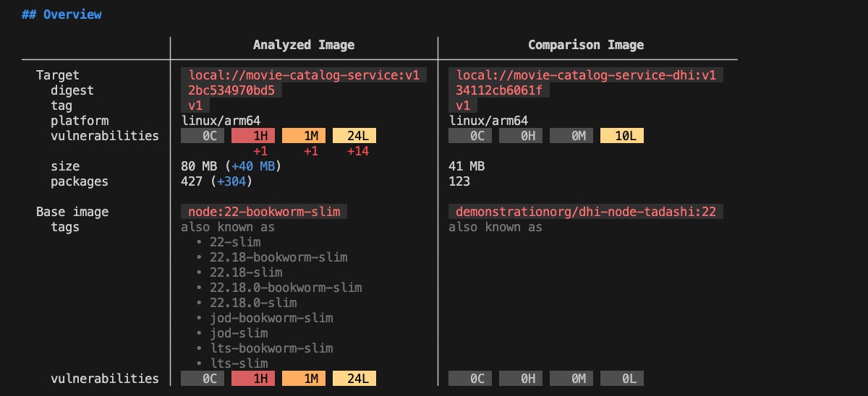
Task: Click the '22.18-bookworm-slim' tag entry
Action: (x=278, y=257)
